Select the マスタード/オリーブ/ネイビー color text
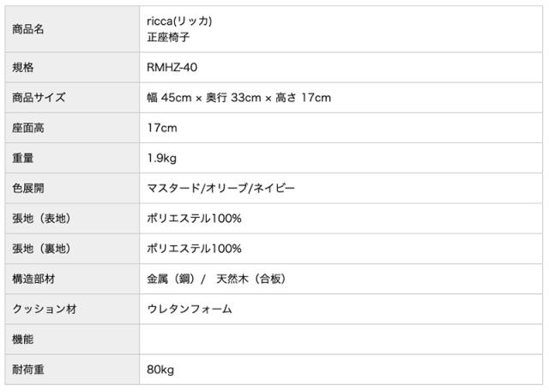 [x=221, y=188]
